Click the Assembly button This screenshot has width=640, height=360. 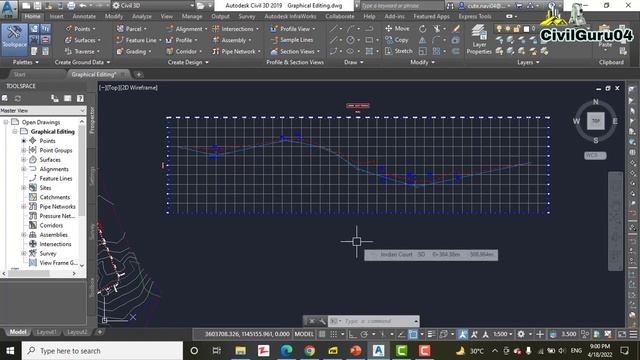click(x=232, y=40)
